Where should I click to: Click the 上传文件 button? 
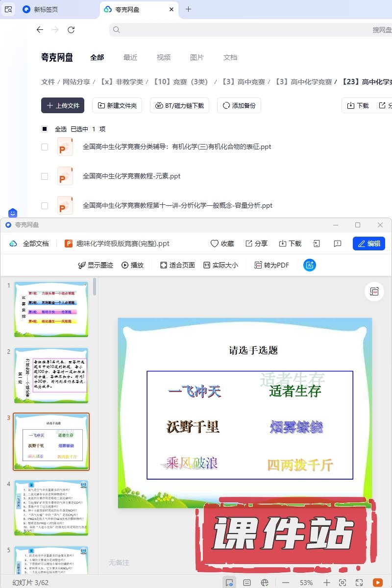point(63,105)
